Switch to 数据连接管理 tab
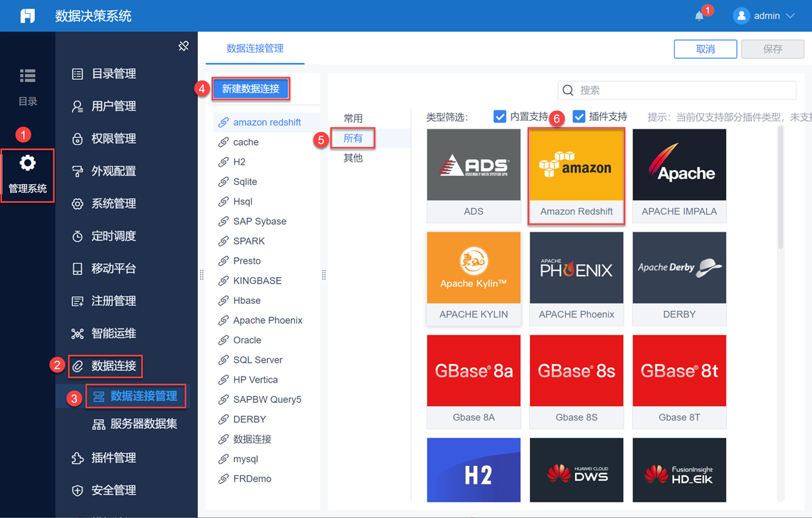Viewport: 812px width, 518px height. [x=255, y=49]
